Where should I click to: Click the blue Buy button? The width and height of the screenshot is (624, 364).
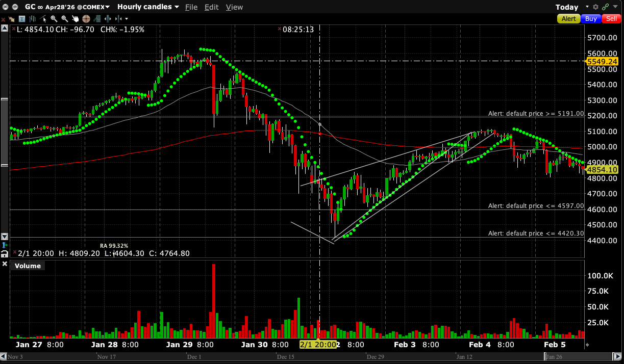coord(591,19)
